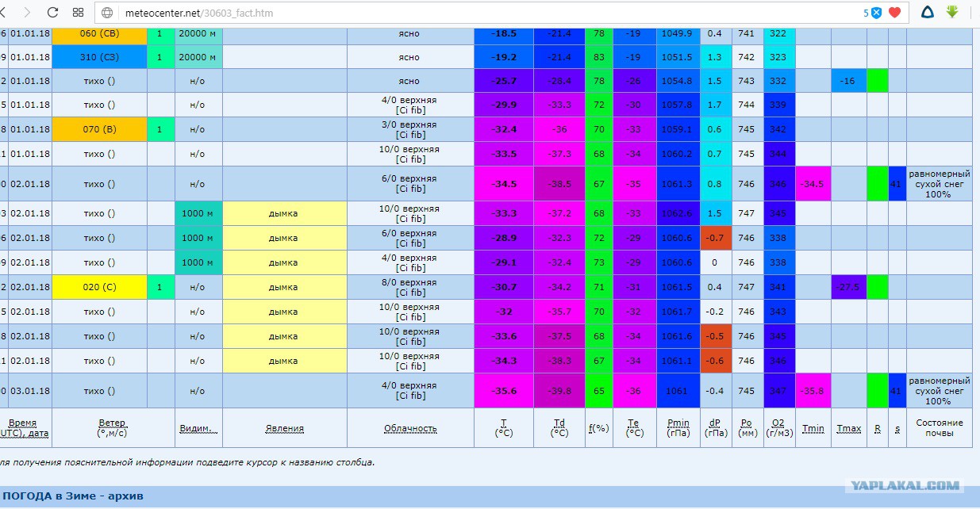Click the 'ПОГОДА в Зиме - архив' heading
This screenshot has width=980, height=509.
[x=73, y=496]
